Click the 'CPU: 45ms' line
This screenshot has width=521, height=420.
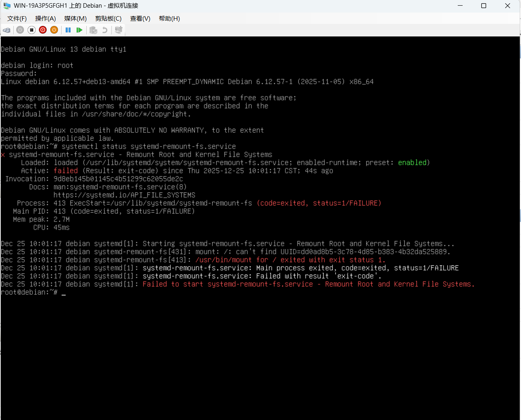click(51, 228)
